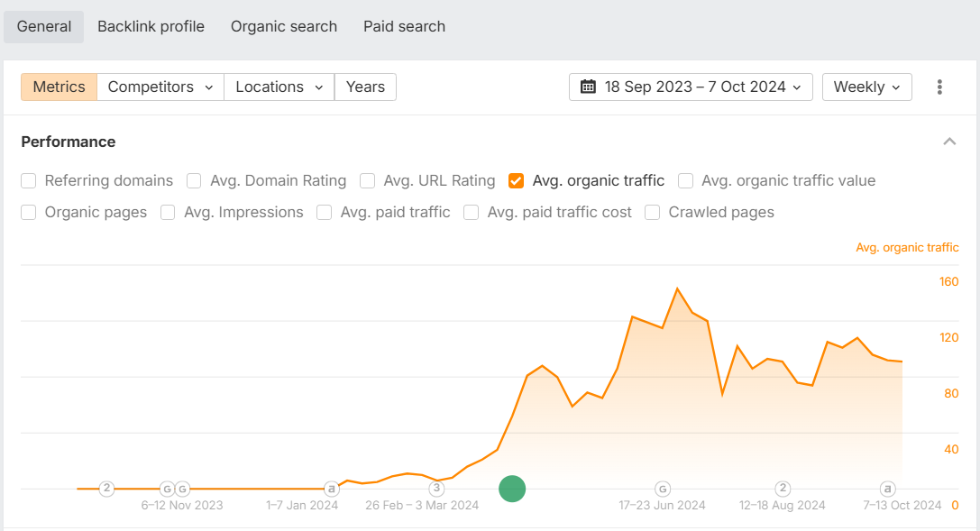Enable the Referring domains checkbox
Image resolution: width=980 pixels, height=531 pixels.
pos(29,181)
